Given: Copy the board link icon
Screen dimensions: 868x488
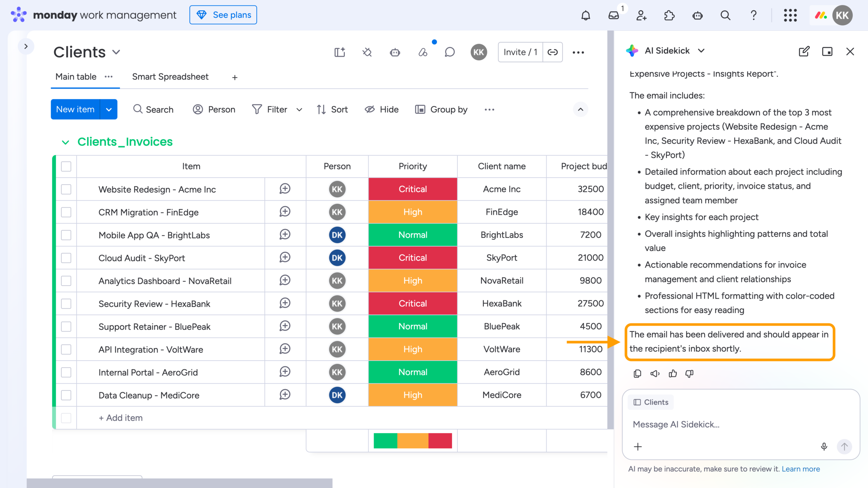Looking at the screenshot, I should coord(553,52).
